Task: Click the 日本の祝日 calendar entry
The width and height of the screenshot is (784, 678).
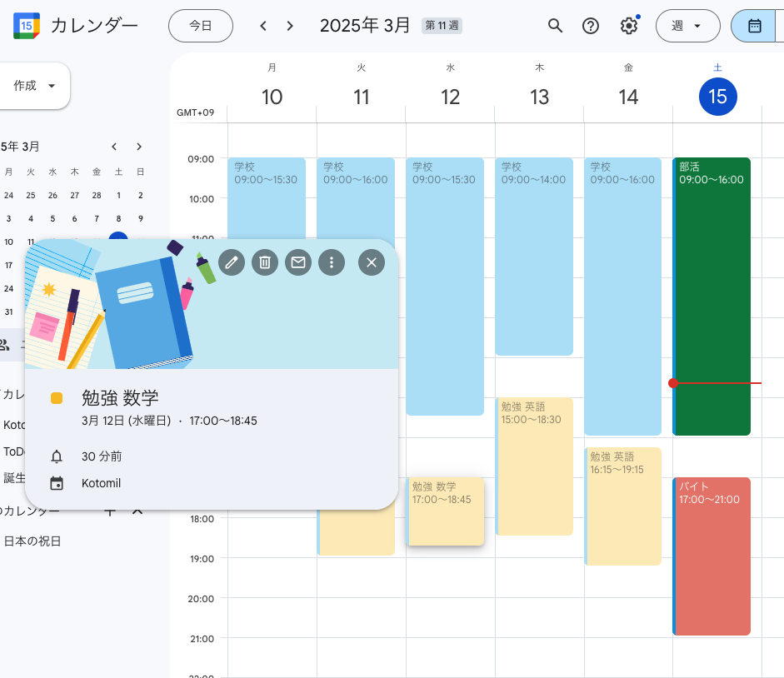Action: 32,541
